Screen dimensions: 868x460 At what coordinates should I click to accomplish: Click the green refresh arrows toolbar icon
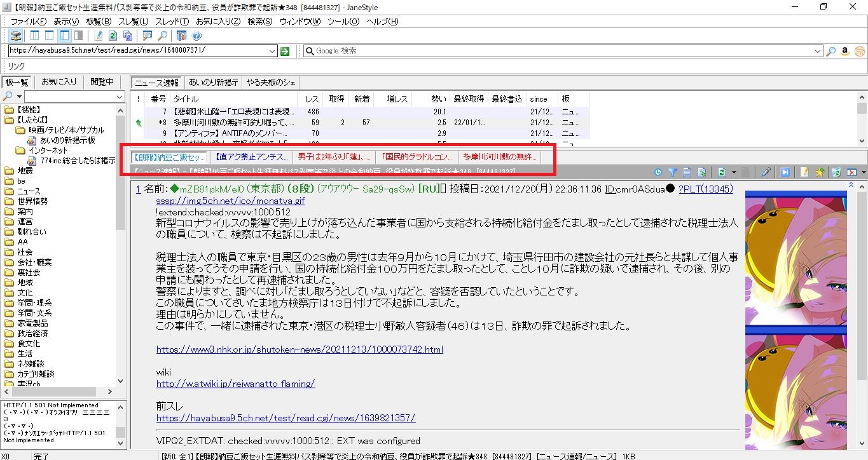point(113,36)
